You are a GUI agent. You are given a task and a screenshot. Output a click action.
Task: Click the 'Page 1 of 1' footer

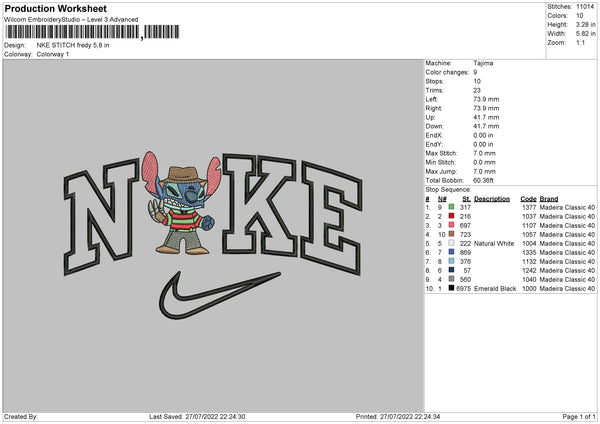[x=579, y=416]
